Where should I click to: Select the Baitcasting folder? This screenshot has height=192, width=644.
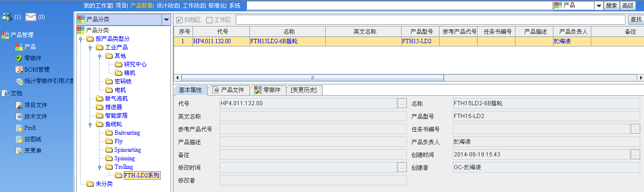[127, 133]
